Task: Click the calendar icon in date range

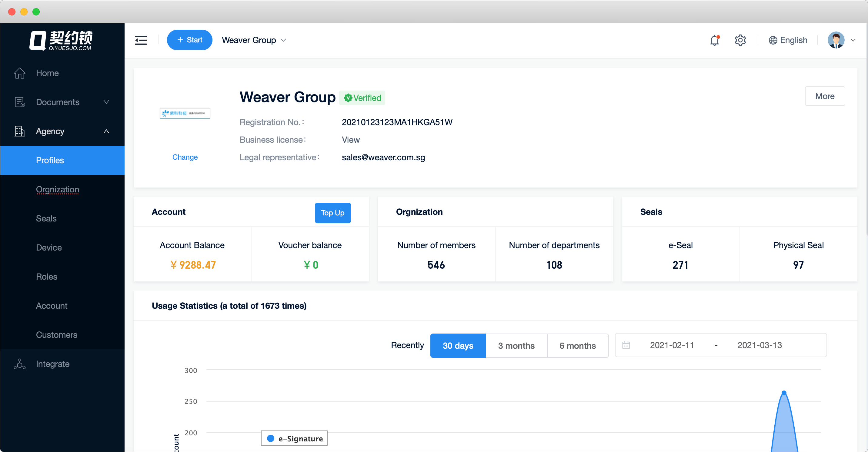Action: coord(626,345)
